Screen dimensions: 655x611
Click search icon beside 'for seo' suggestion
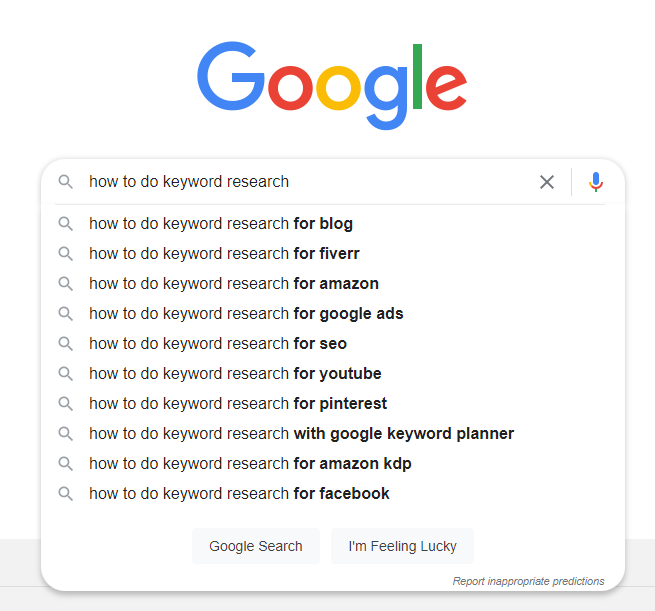pos(66,344)
